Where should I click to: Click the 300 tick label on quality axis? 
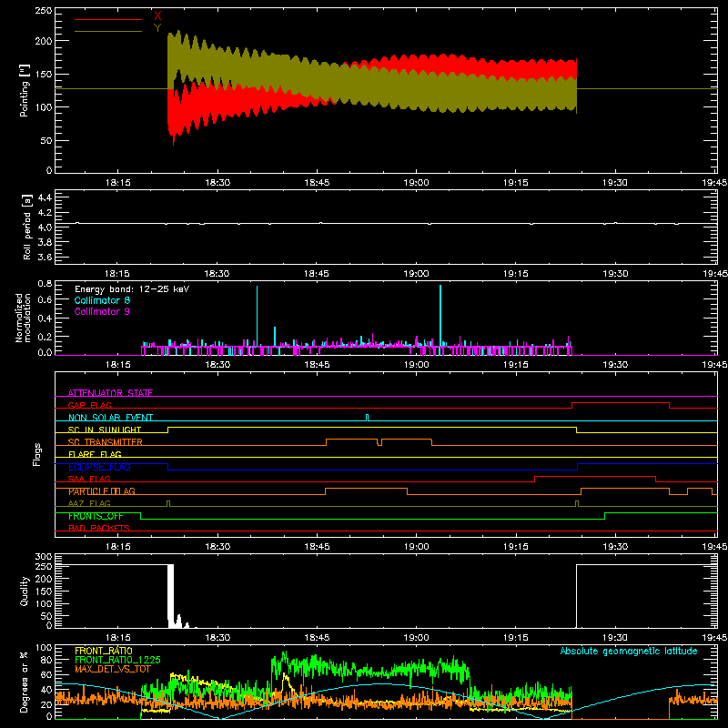click(x=44, y=557)
